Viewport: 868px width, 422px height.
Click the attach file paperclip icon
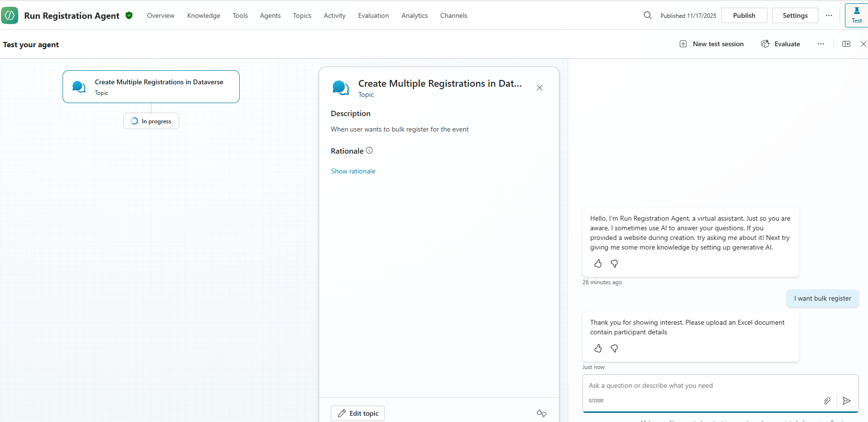pos(827,401)
